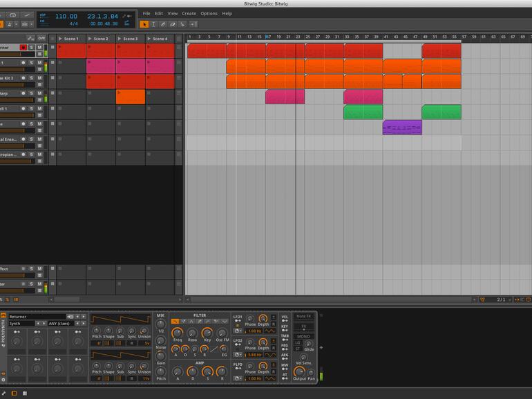Viewport: 532px width, 399px height.
Task: Click the MONO button
Action: [x=303, y=336]
